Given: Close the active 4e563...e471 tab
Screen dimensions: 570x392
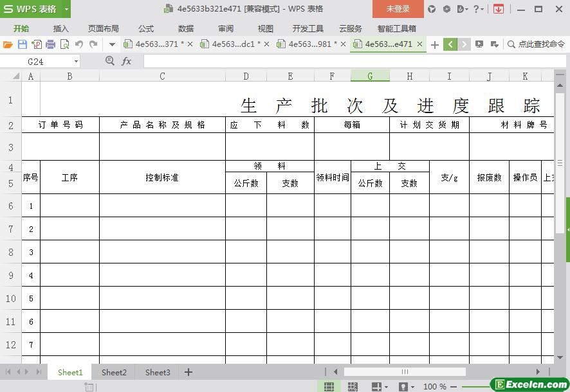Looking at the screenshot, I should [x=419, y=44].
